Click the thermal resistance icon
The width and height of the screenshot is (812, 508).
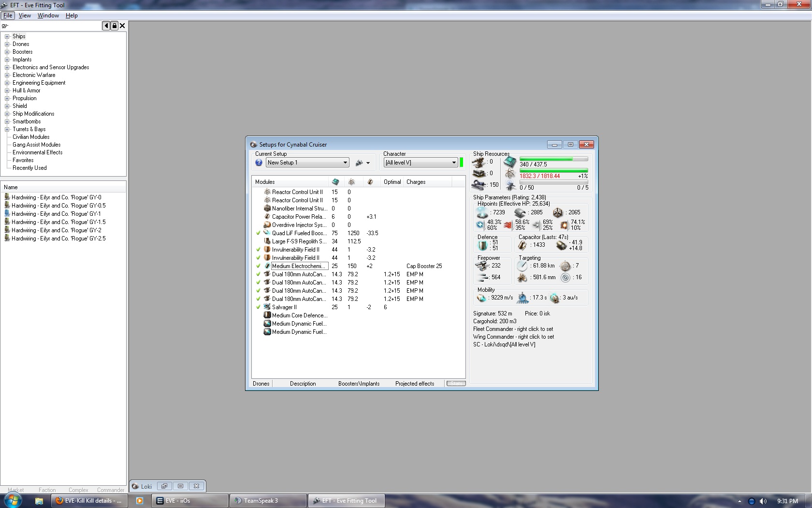[x=508, y=225]
